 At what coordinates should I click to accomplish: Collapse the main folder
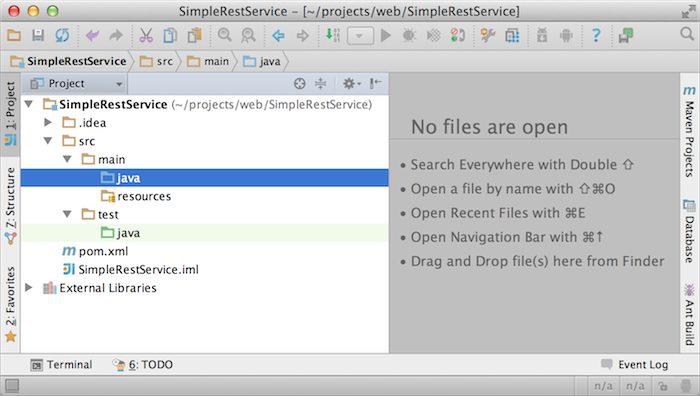click(x=67, y=159)
